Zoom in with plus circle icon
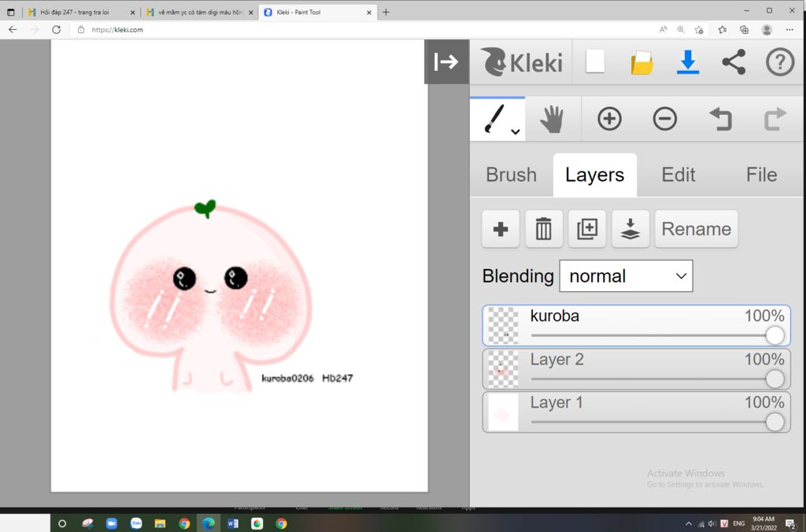Viewport: 806px width, 532px height. (609, 120)
